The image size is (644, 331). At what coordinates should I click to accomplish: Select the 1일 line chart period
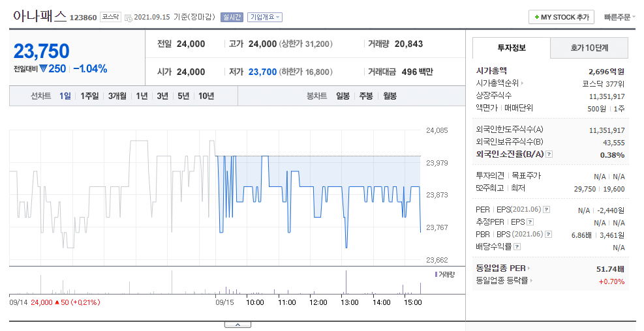click(65, 96)
